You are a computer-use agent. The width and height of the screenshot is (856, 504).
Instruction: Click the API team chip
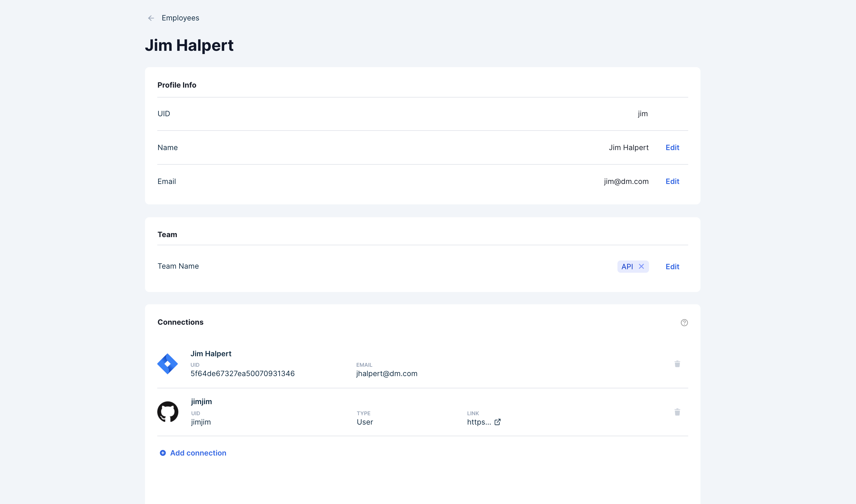(627, 267)
